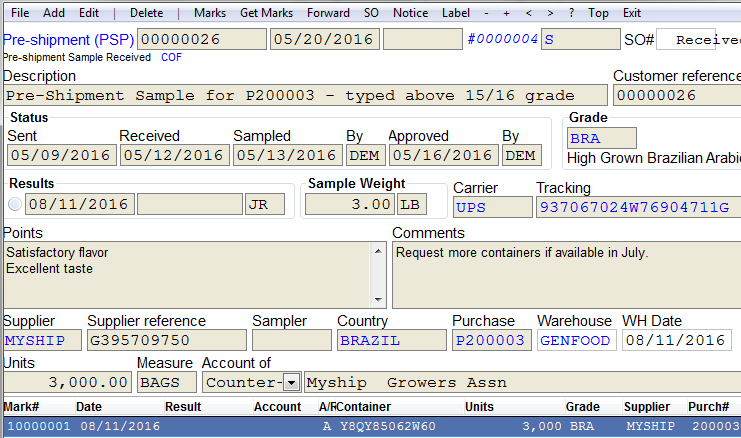Click the date field 05/20/2016
Viewport: 741px width, 438px height.
point(325,39)
